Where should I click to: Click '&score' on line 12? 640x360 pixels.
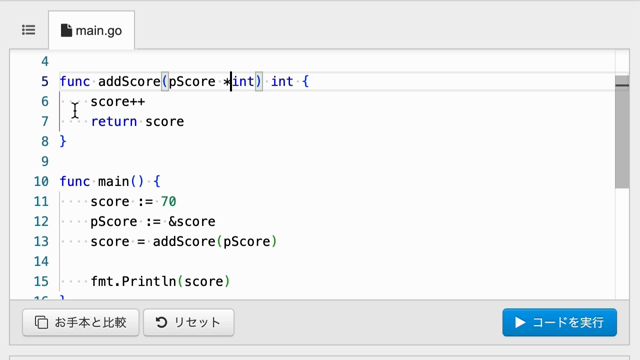pyautogui.click(x=192, y=222)
